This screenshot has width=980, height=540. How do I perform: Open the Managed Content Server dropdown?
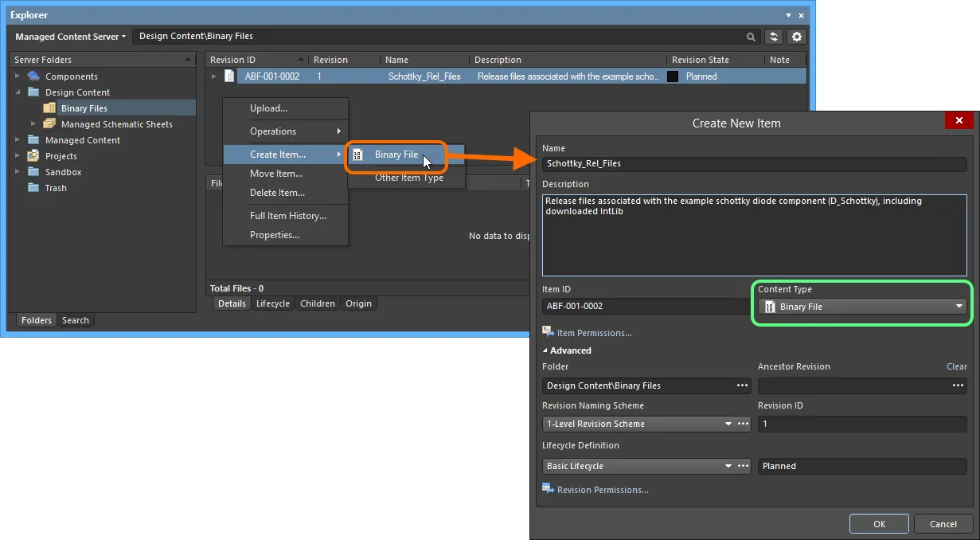(70, 37)
